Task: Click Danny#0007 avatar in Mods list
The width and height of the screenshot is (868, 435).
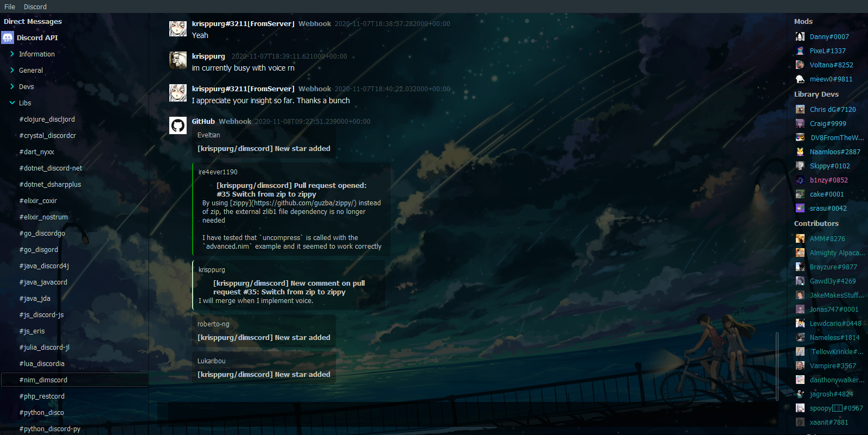Action: 800,36
